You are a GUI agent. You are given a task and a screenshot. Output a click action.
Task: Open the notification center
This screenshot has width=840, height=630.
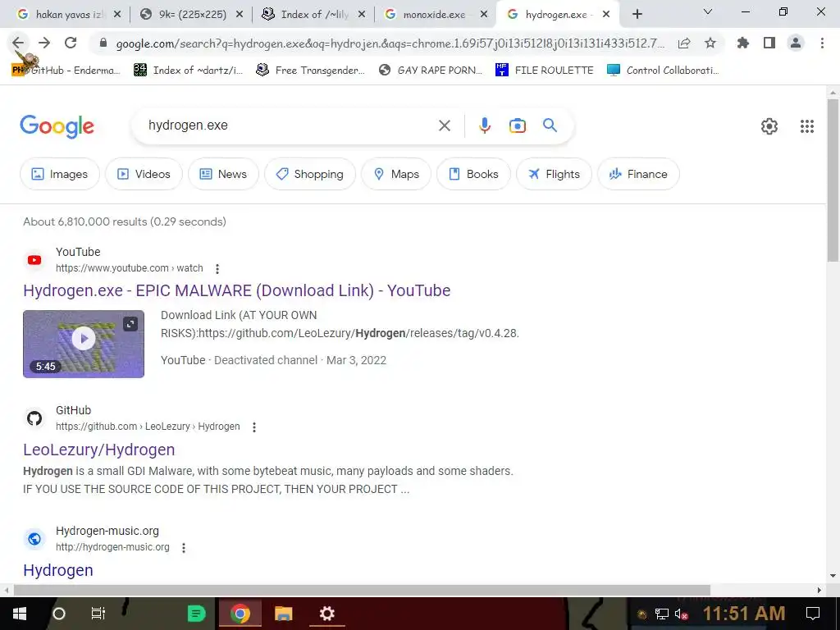click(813, 614)
